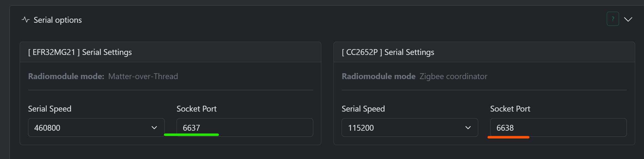Click the EFR32MG21 Socket Port label
Image resolution: width=644 pixels, height=159 pixels.
(197, 109)
